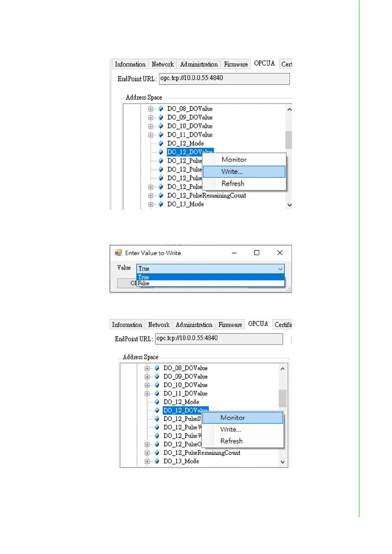
Task: Expand the DO_08_DOValue node in the upper tree
Action: click(150, 109)
